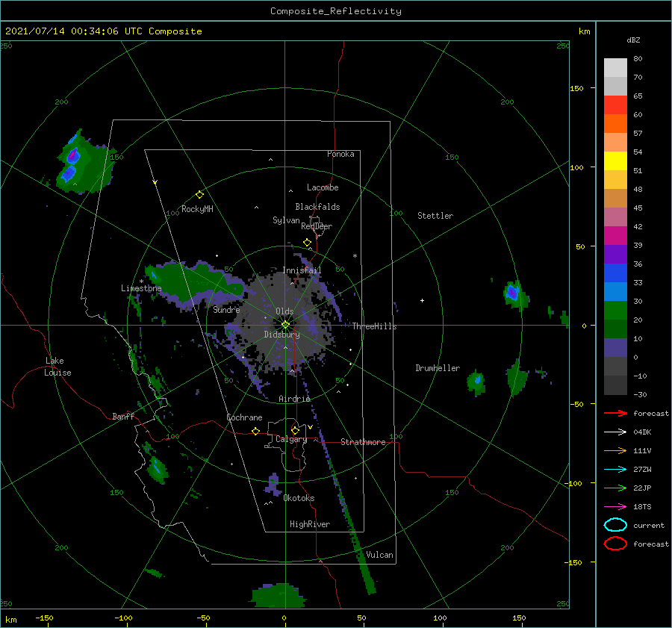Click the red forecast ellipse icon
672x628 pixels.
(x=615, y=544)
